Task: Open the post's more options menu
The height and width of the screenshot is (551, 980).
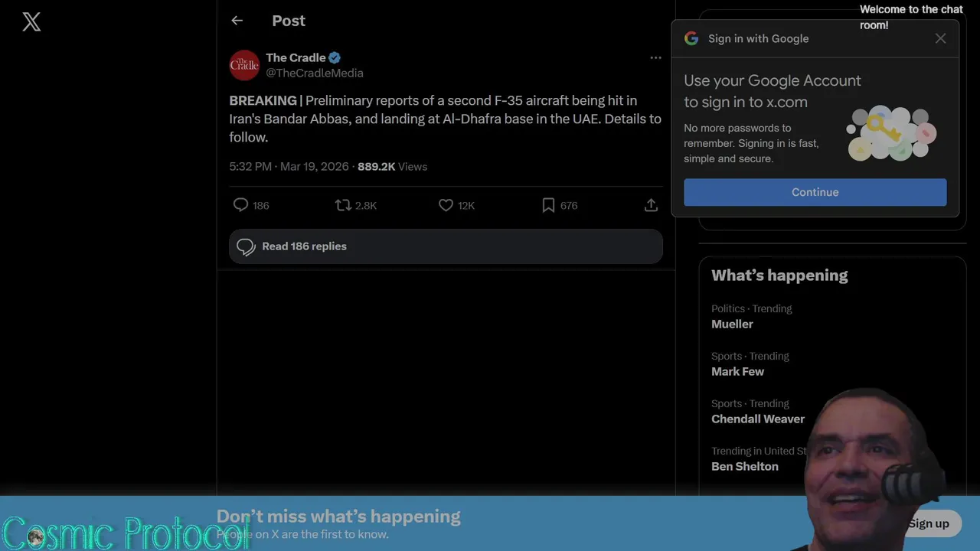Action: pyautogui.click(x=655, y=57)
